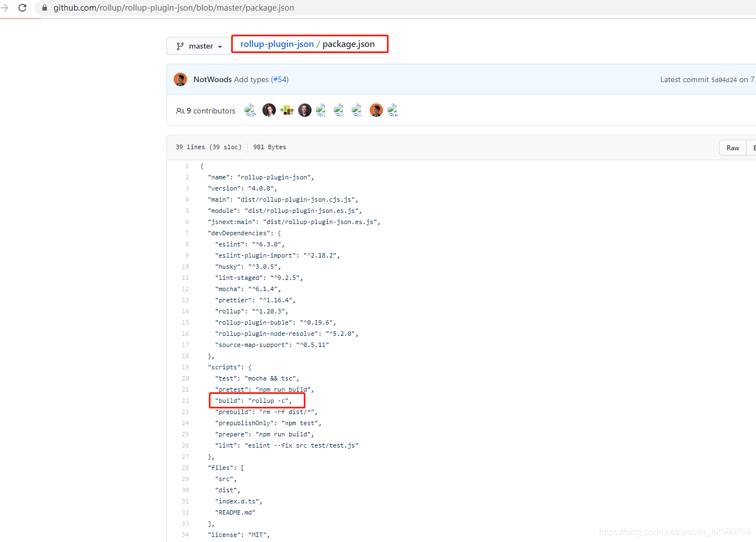Select line number 1 in the gutter

[187, 166]
